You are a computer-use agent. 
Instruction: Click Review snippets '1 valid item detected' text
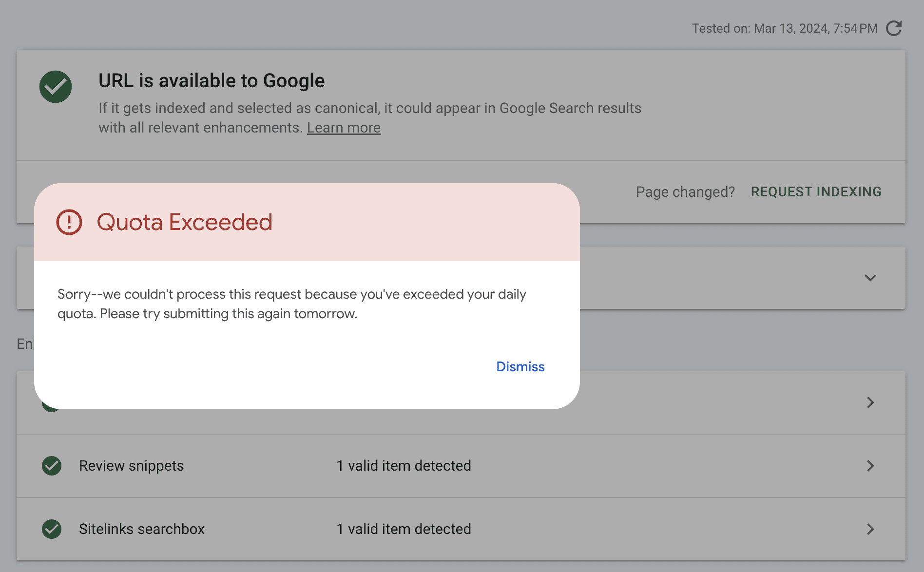point(404,466)
